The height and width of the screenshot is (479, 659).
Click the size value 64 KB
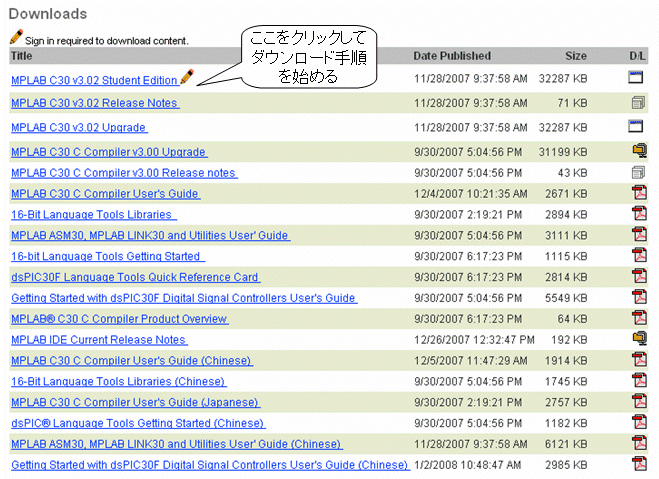coord(572,319)
